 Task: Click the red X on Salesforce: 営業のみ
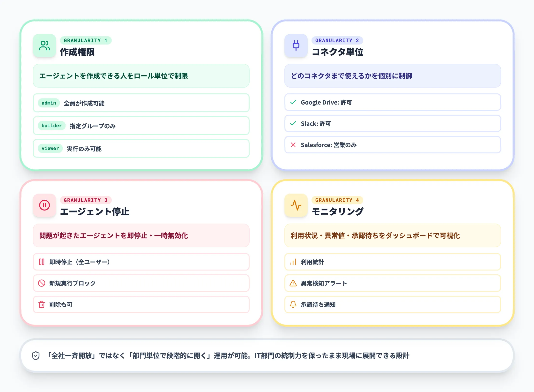tap(293, 145)
